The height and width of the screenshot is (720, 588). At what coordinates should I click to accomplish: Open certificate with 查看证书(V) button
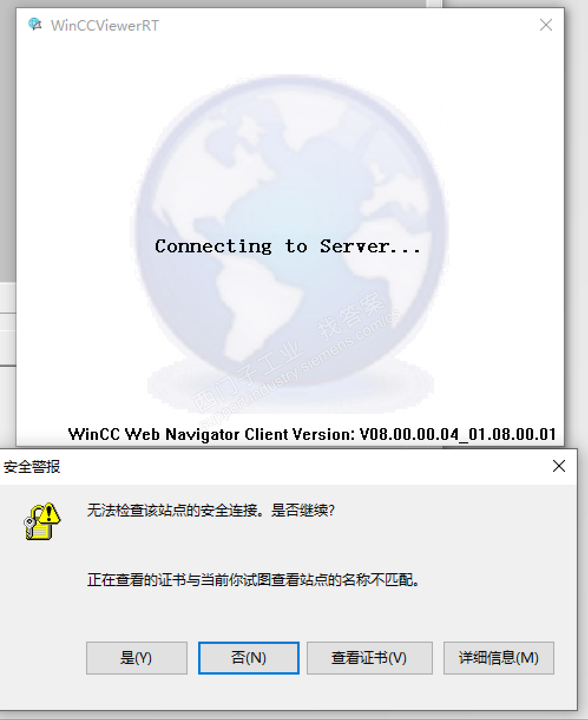pos(369,657)
